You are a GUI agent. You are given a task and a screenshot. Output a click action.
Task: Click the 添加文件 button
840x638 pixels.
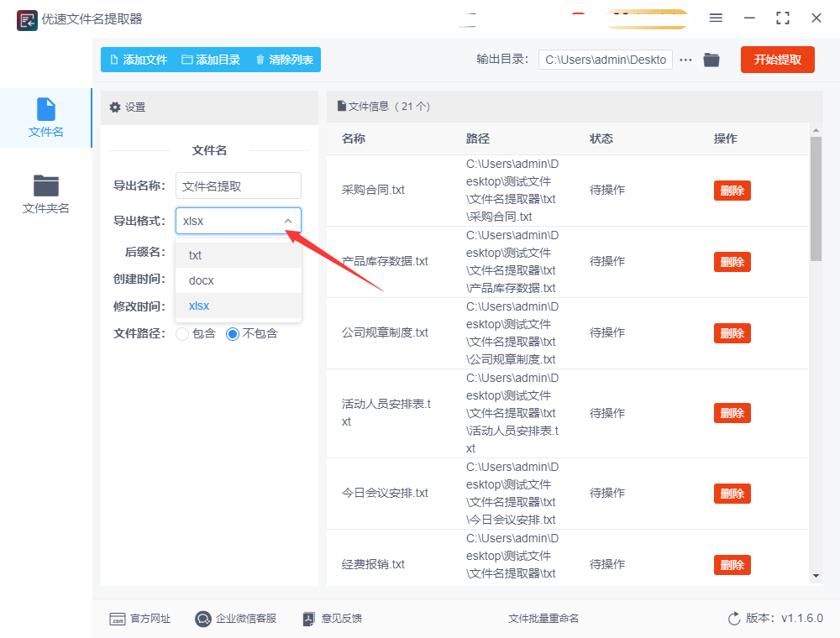139,60
